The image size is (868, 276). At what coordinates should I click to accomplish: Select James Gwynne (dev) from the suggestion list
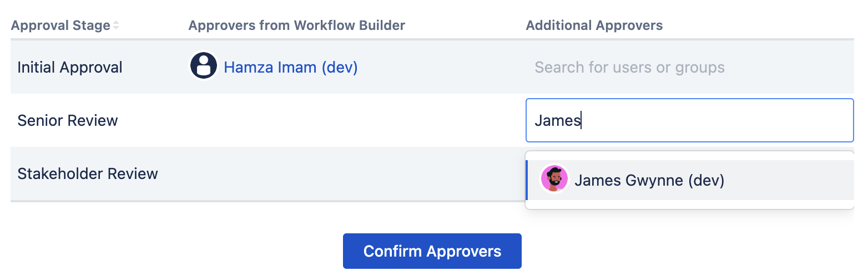click(x=649, y=180)
